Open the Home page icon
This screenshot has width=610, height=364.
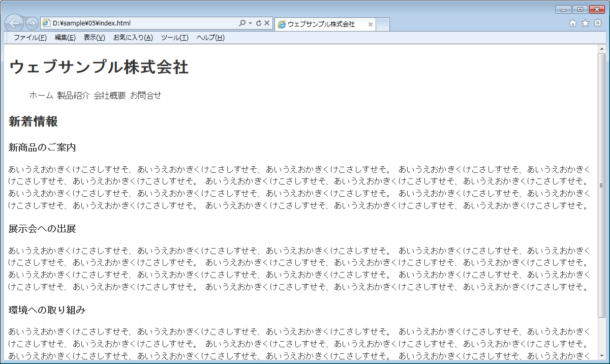click(573, 23)
